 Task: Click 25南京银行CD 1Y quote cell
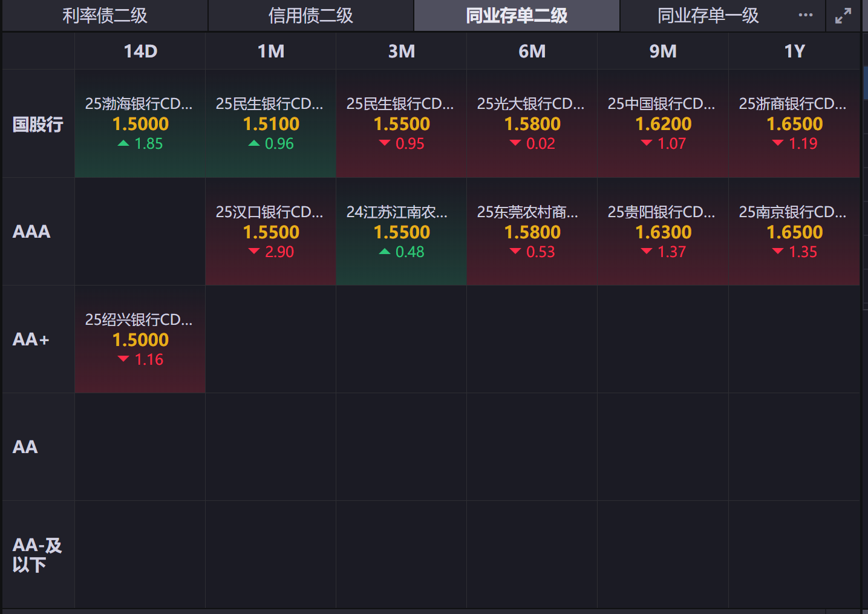[x=794, y=232]
